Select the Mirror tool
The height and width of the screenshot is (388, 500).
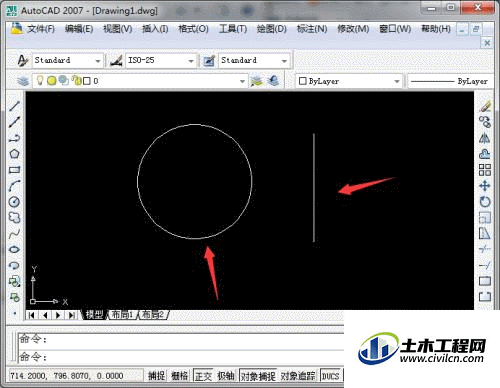485,138
